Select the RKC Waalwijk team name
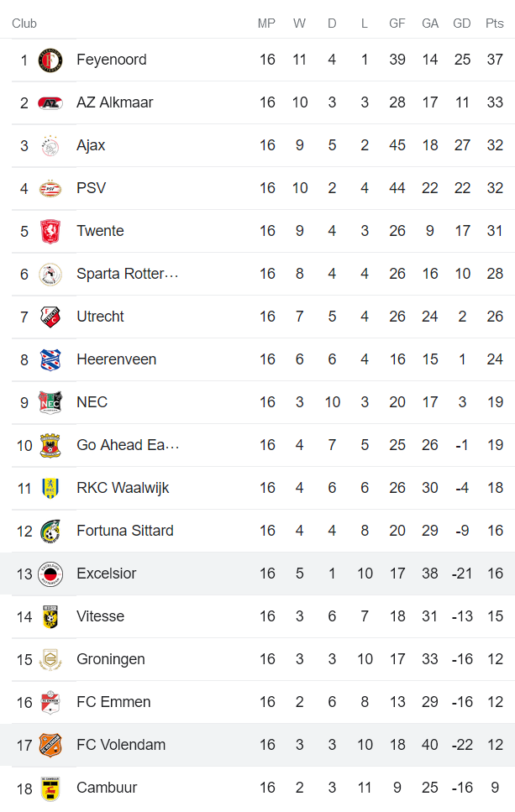This screenshot has width=515, height=812. tap(123, 488)
